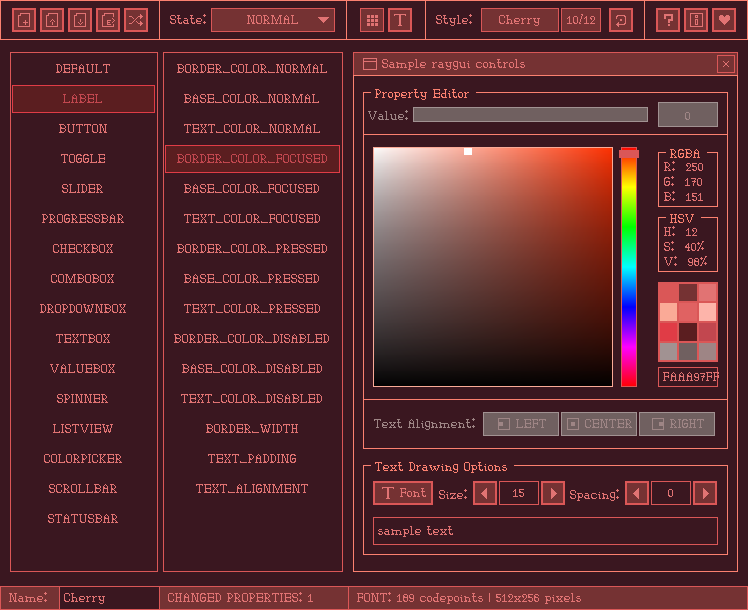Select BASE_COLOR_PRESSED in the properties list
This screenshot has height=610, width=748.
252,279
